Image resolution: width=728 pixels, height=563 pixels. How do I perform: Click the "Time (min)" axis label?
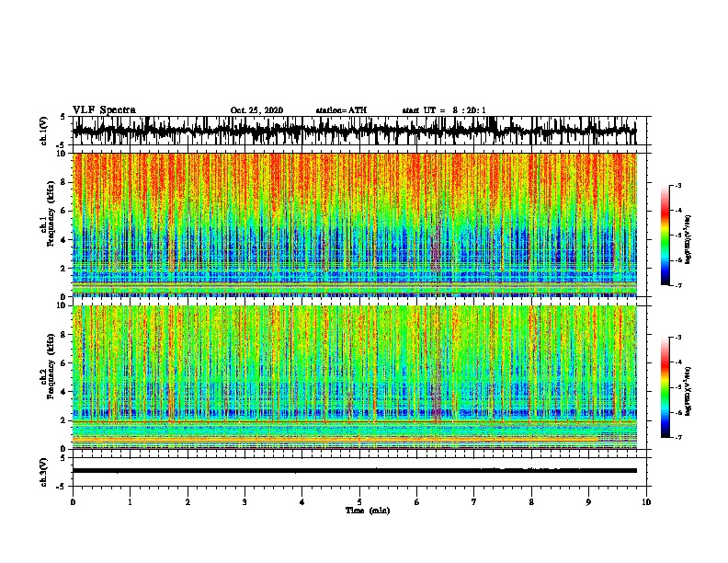click(368, 511)
